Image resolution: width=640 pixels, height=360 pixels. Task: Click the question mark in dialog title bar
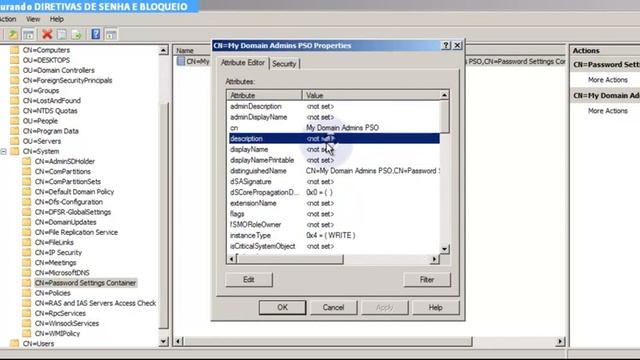pyautogui.click(x=446, y=45)
